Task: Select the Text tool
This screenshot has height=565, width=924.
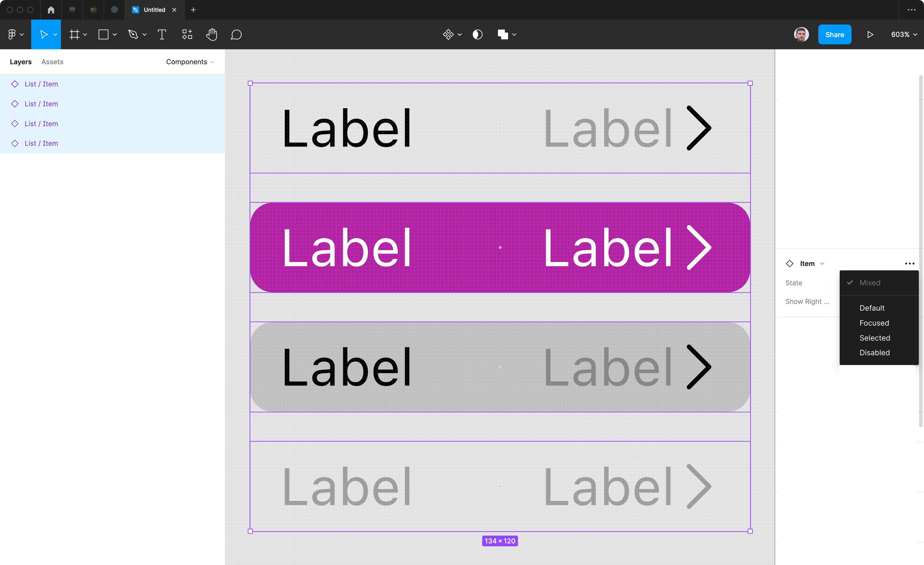Action: 162,35
